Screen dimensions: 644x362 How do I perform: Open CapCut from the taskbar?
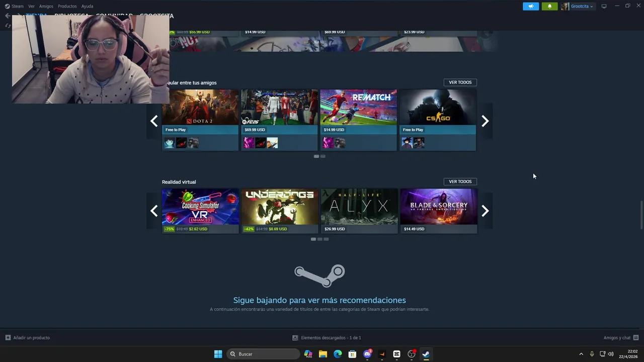pos(396,354)
